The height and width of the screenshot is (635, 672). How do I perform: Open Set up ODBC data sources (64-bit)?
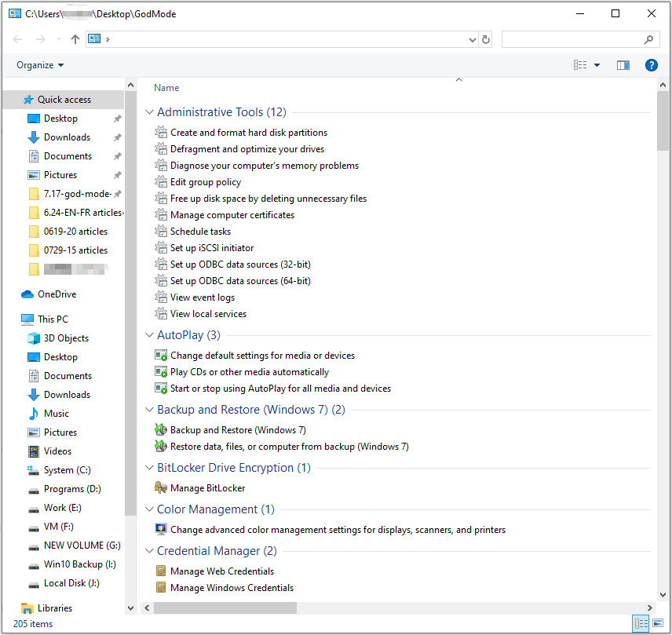pyautogui.click(x=240, y=281)
